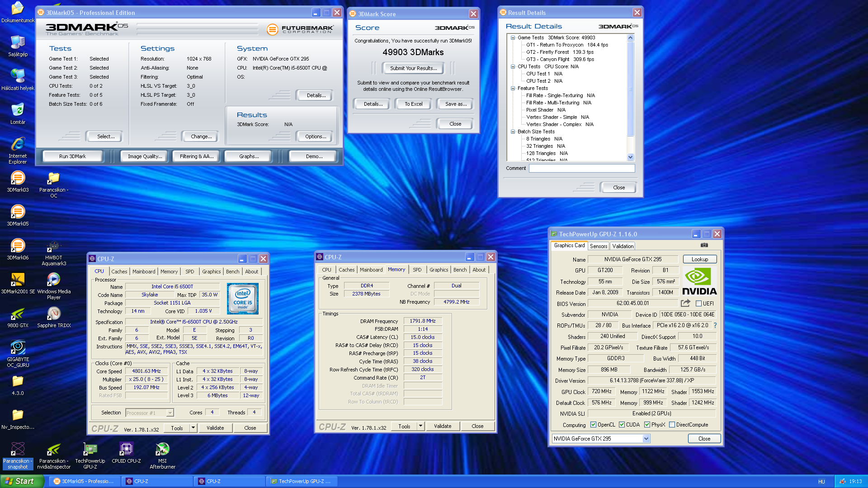Click the Result Details scroll down arrow
This screenshot has height=488, width=868.
(631, 157)
